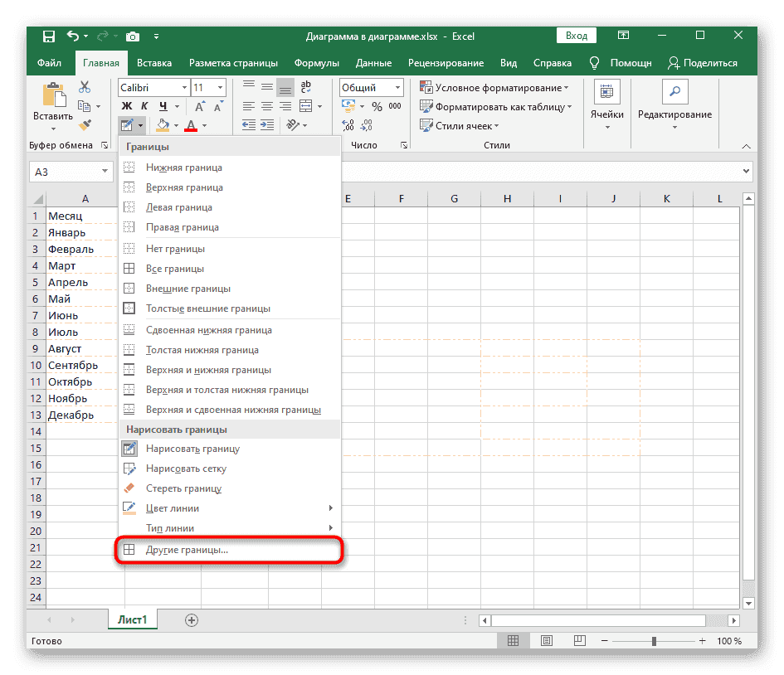Click the percent style icon
The image size is (784, 675).
[x=377, y=106]
